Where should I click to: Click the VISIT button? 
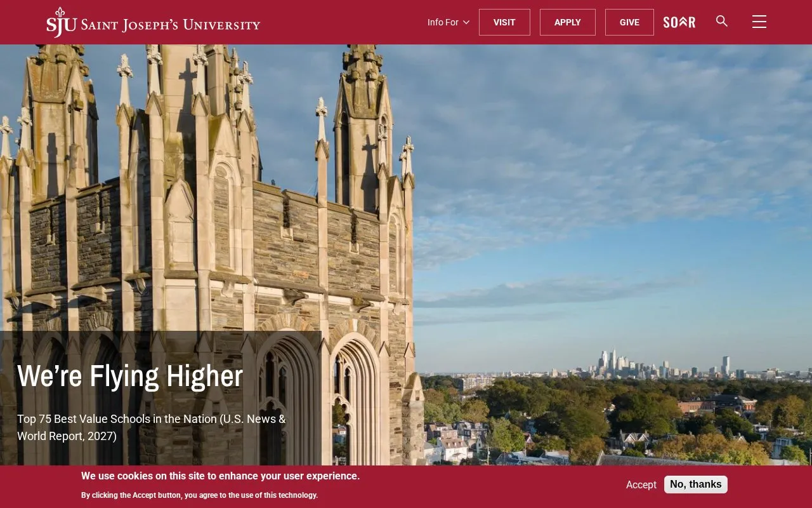coord(504,22)
